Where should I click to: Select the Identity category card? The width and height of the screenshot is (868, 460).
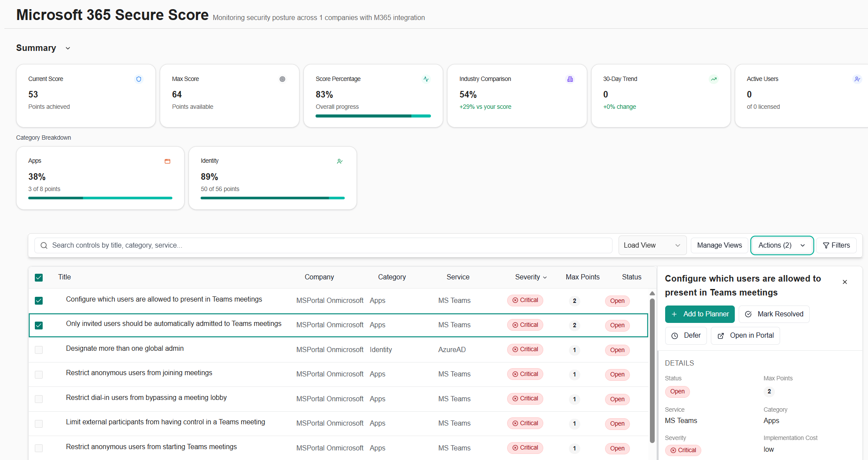[x=273, y=178]
